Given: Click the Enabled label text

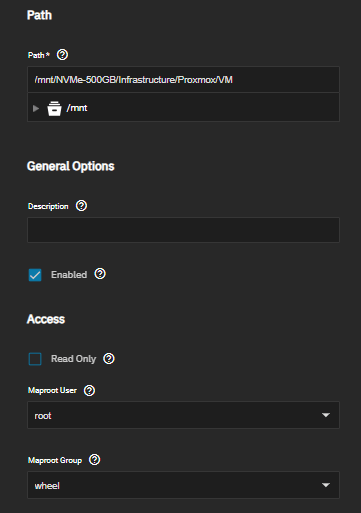Looking at the screenshot, I should point(69,275).
